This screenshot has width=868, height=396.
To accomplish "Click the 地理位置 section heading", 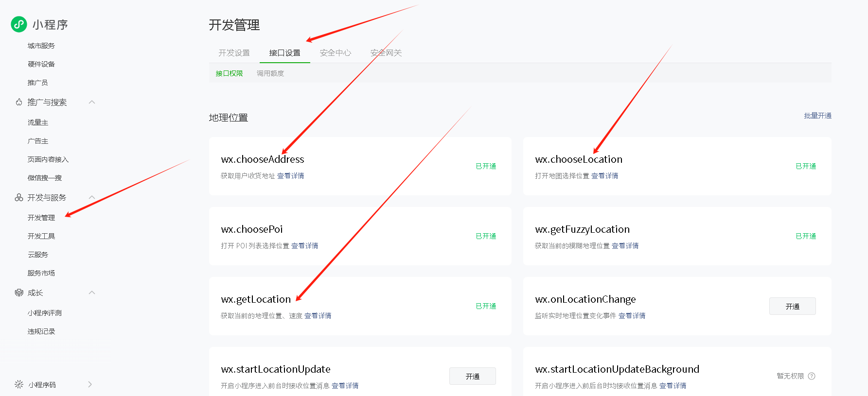I will [x=229, y=118].
